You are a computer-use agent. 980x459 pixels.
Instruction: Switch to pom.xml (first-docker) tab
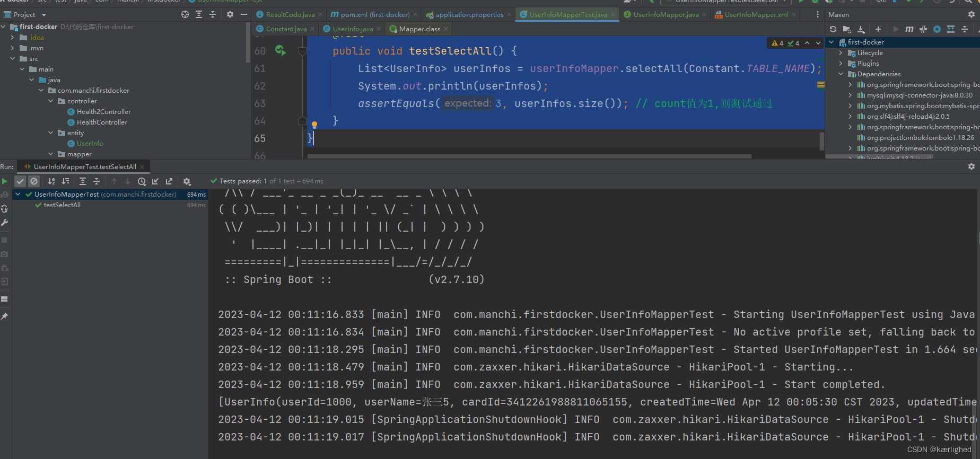pos(374,14)
